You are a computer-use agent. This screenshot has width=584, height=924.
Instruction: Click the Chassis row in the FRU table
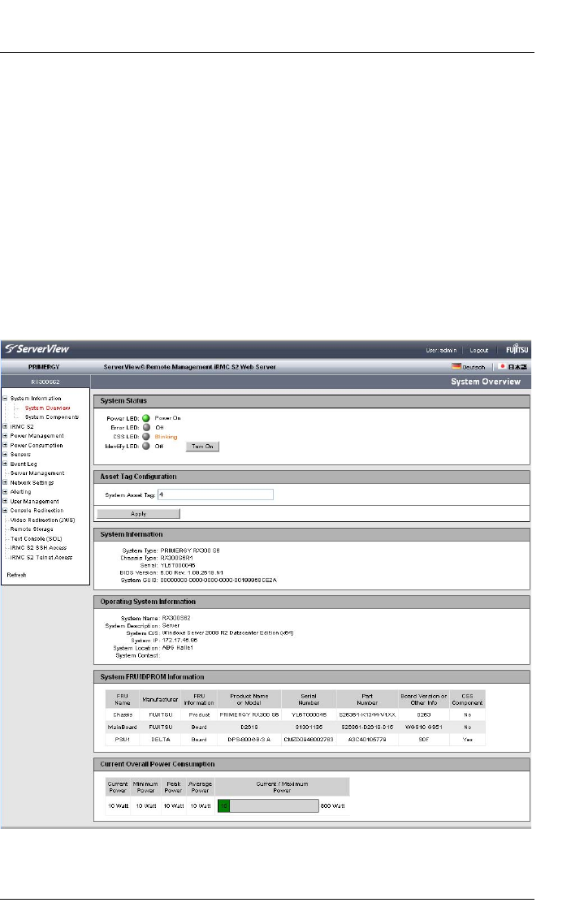[x=295, y=715]
